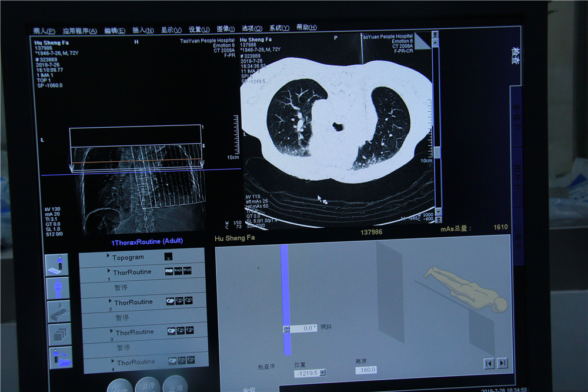Screen dimensions: 588x392
Task: Click the up arrow of image scrollbar
Action: point(435,42)
